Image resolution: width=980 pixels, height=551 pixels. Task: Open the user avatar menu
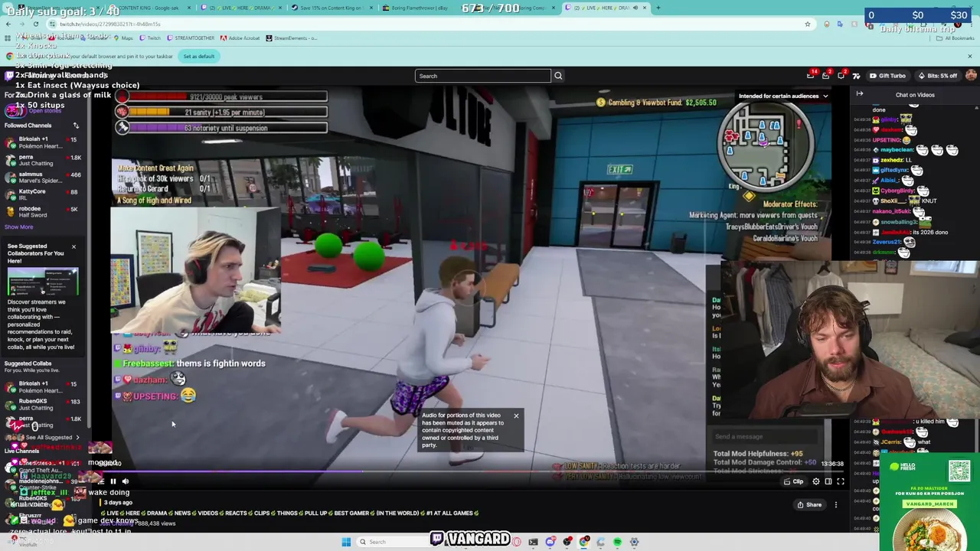[x=971, y=75]
